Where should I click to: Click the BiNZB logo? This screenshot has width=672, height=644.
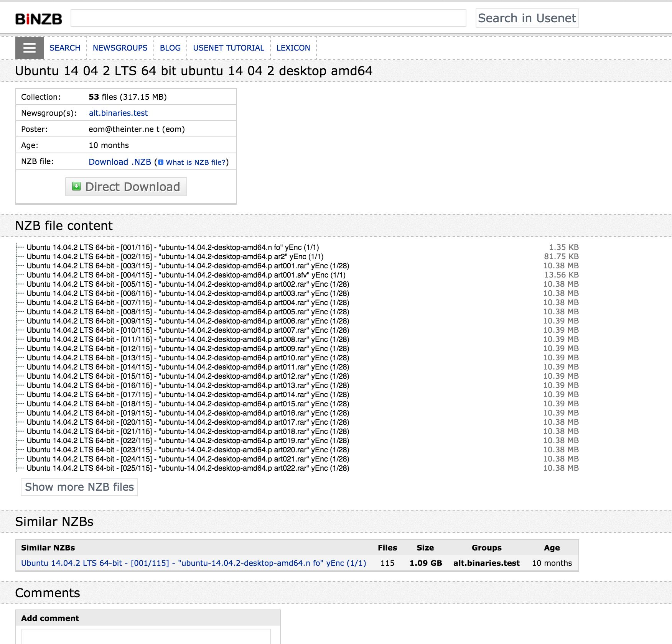tap(38, 18)
